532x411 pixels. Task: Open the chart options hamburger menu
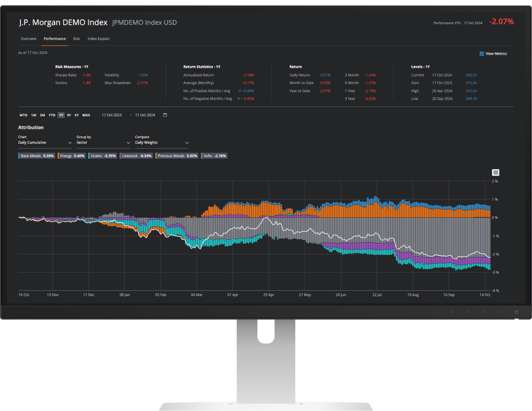495,172
